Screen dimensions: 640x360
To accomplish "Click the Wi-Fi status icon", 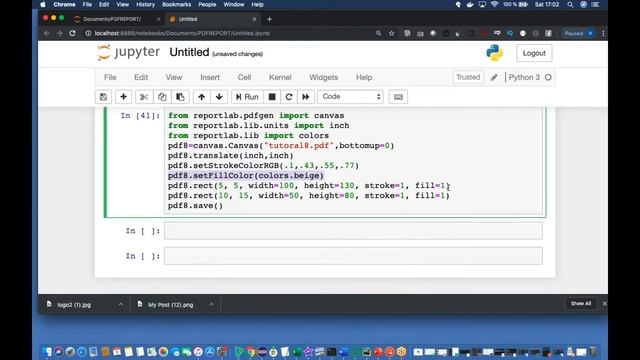I will (494, 4).
